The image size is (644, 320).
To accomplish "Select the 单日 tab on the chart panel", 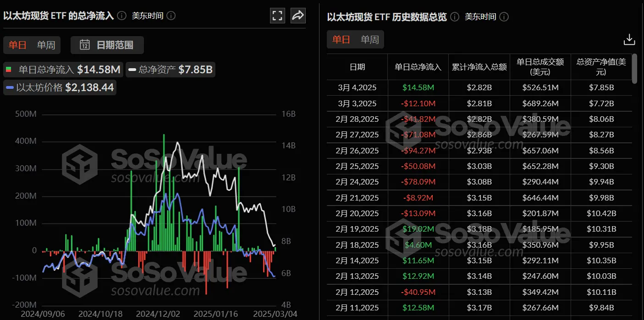I will point(17,45).
